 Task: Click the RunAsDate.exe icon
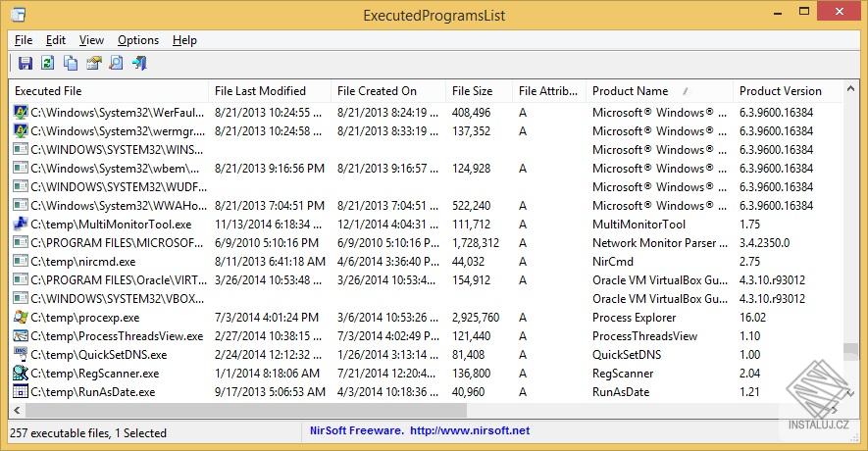21,392
